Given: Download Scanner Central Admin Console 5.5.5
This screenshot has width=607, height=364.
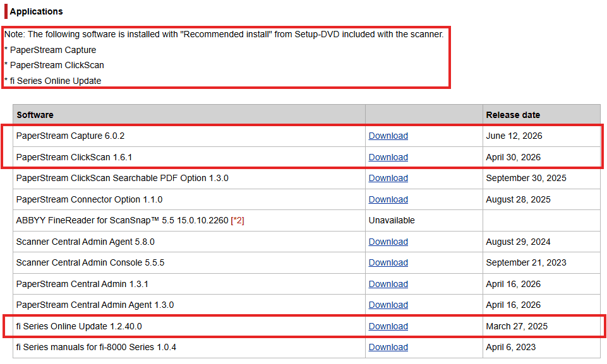Looking at the screenshot, I should 388,262.
